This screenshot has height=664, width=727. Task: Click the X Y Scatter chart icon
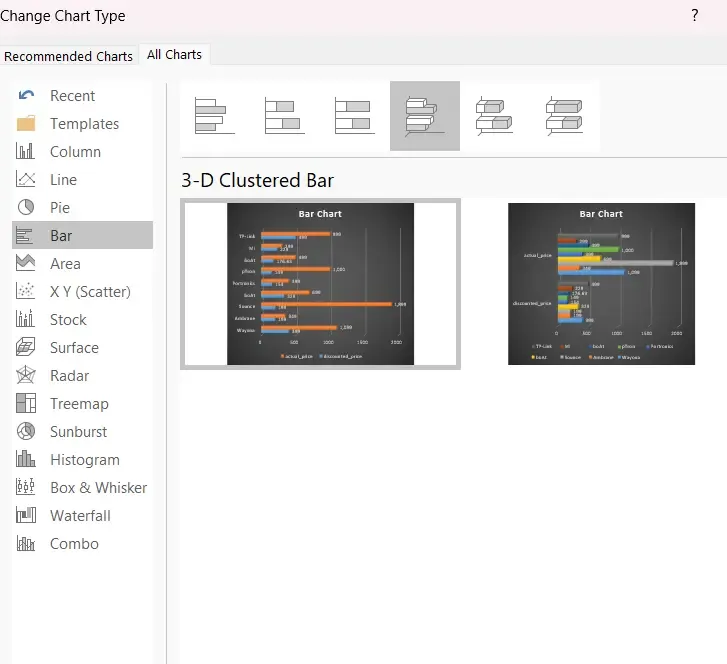pos(26,291)
